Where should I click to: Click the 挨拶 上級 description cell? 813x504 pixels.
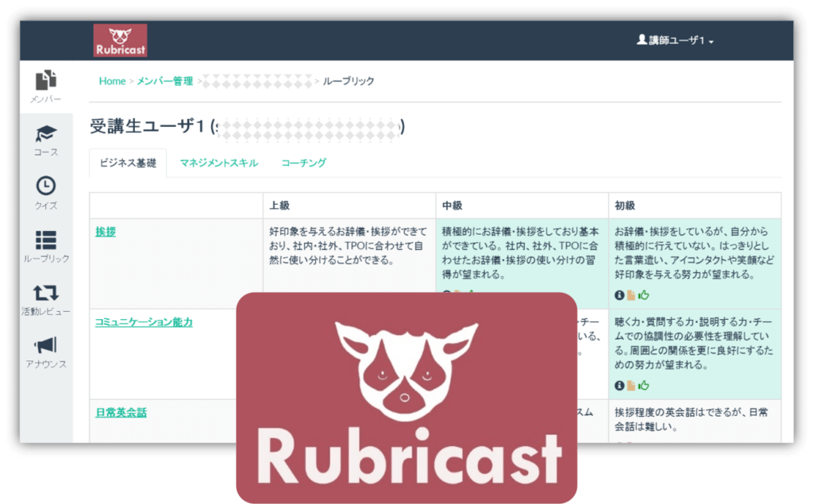349,264
